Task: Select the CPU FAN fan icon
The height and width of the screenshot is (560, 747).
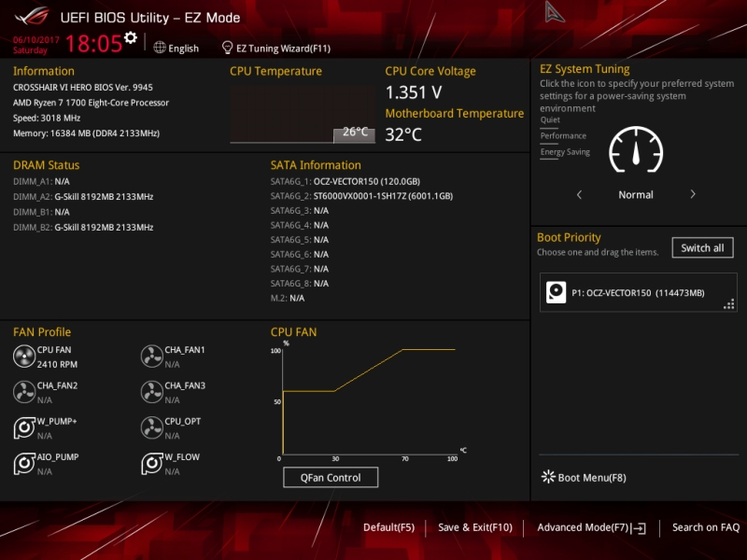Action: click(x=24, y=357)
